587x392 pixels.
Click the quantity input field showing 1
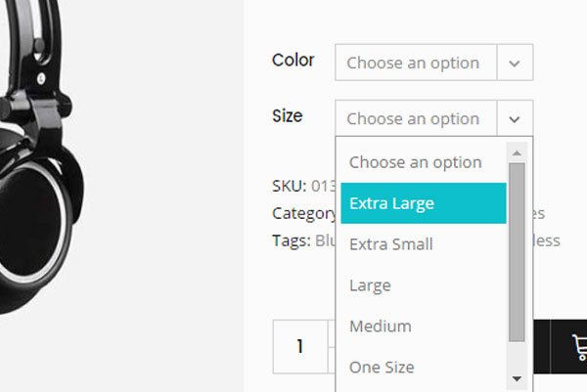(x=300, y=346)
